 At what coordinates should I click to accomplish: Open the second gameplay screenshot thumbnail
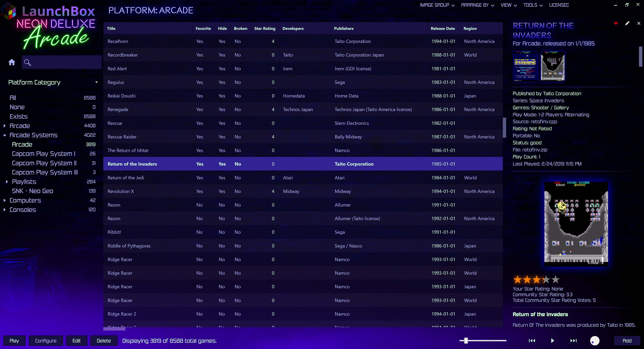point(552,66)
